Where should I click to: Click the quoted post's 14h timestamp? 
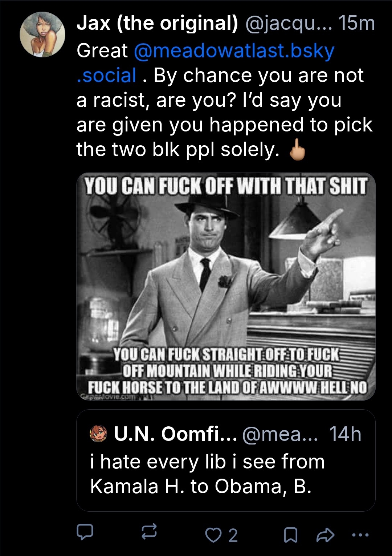point(345,434)
